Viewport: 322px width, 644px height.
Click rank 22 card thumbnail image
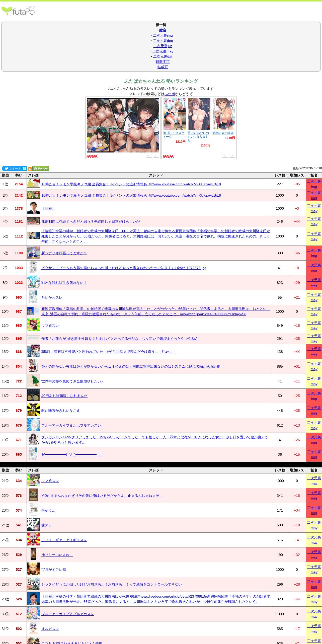point(33,495)
